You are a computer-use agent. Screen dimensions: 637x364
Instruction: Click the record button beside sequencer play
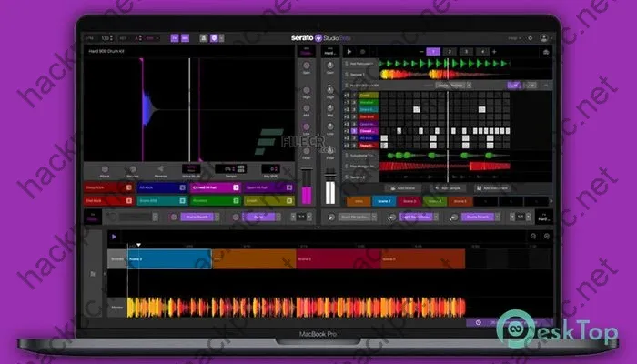363,52
